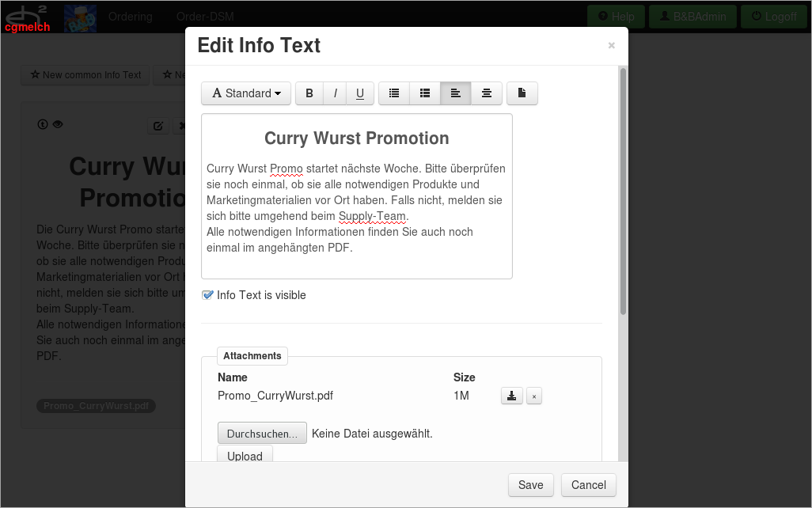Save the edited info text

[x=530, y=484]
